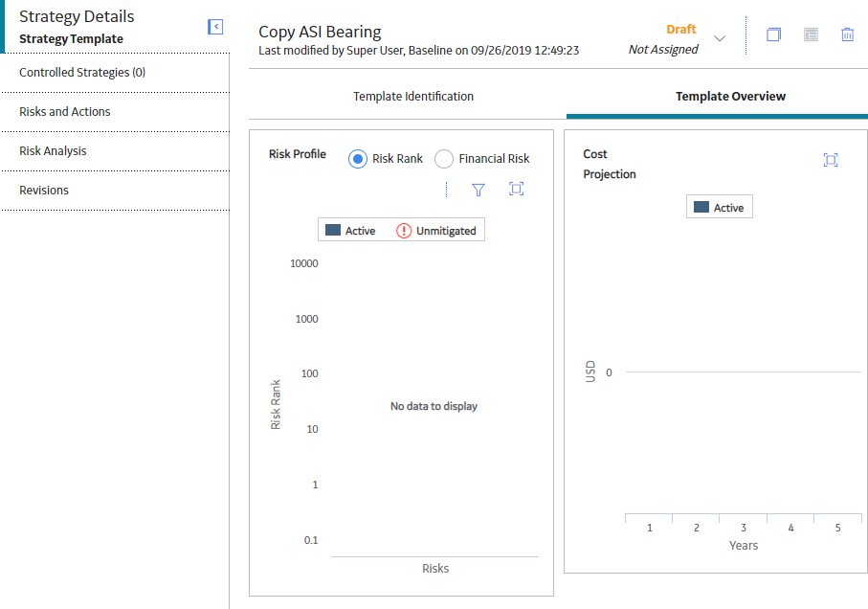Screen dimensions: 868x609
Task: Toggle Active series in Cost Projection legend
Action: click(x=719, y=207)
